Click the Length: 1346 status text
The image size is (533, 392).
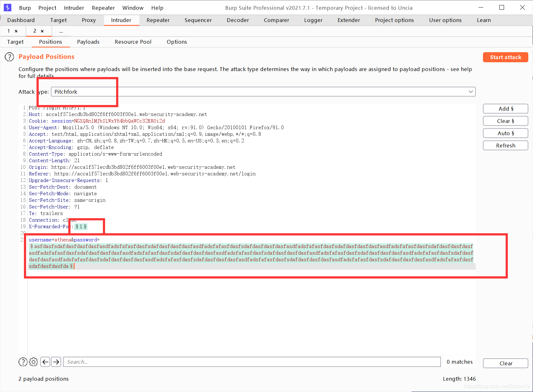pyautogui.click(x=459, y=379)
